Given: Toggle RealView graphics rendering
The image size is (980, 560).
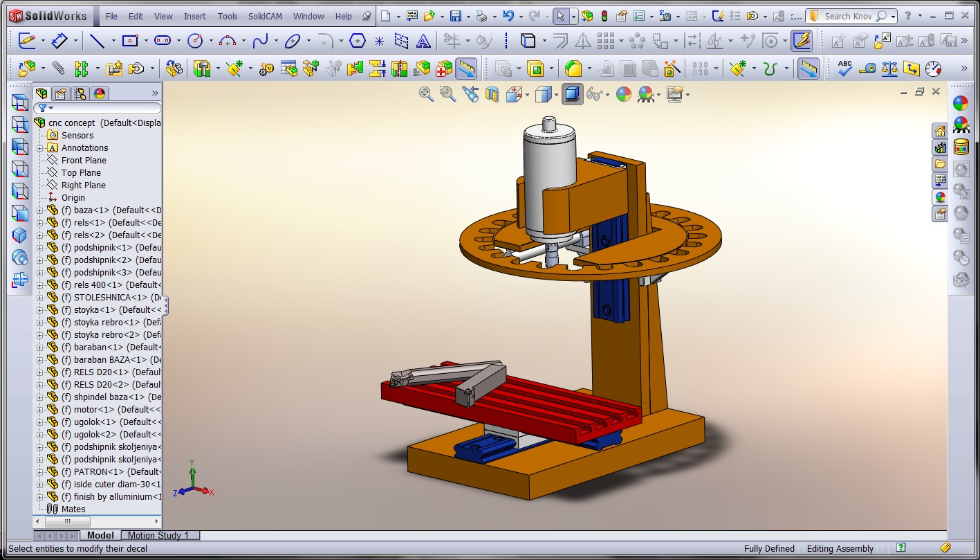Looking at the screenshot, I should tap(647, 94).
